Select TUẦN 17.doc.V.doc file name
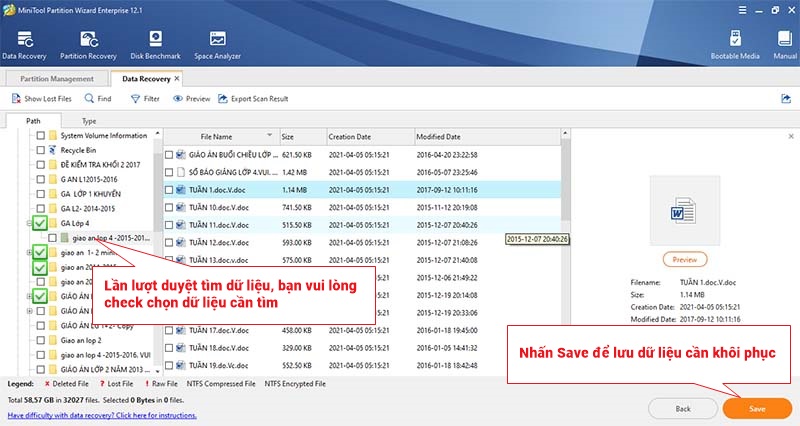The width and height of the screenshot is (800, 426). (x=219, y=330)
